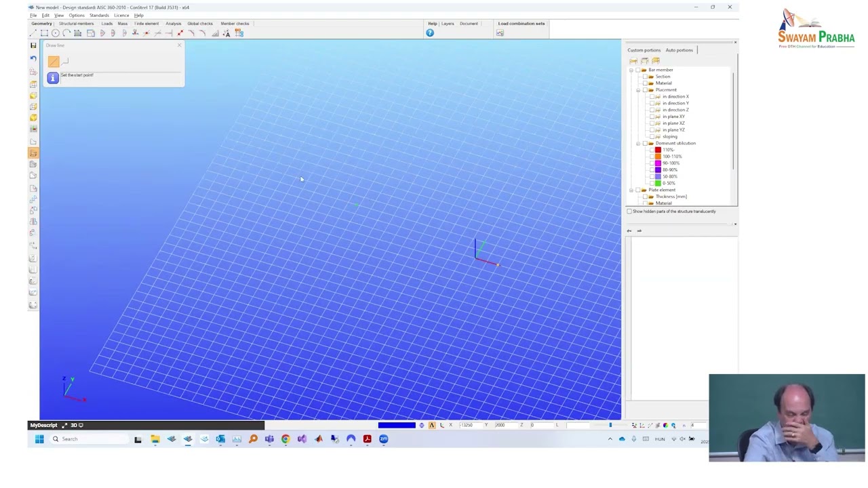Click the red diagonal line edit tool icon
Image resolution: width=868 pixels, height=488 pixels.
point(180,33)
